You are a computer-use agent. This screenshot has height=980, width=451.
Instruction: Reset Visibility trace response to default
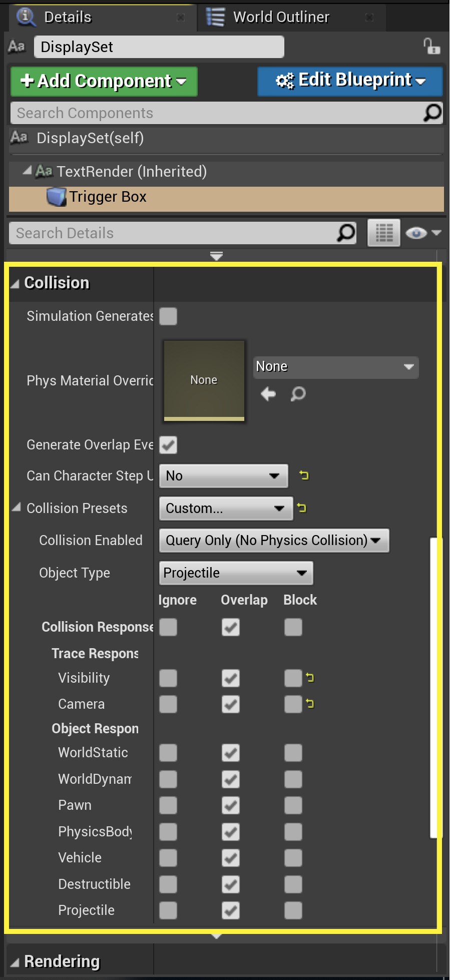point(310,678)
